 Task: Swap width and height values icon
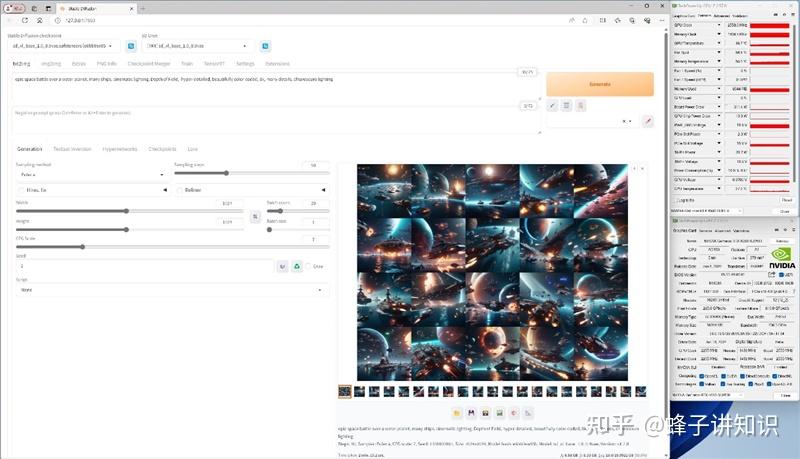pos(255,217)
